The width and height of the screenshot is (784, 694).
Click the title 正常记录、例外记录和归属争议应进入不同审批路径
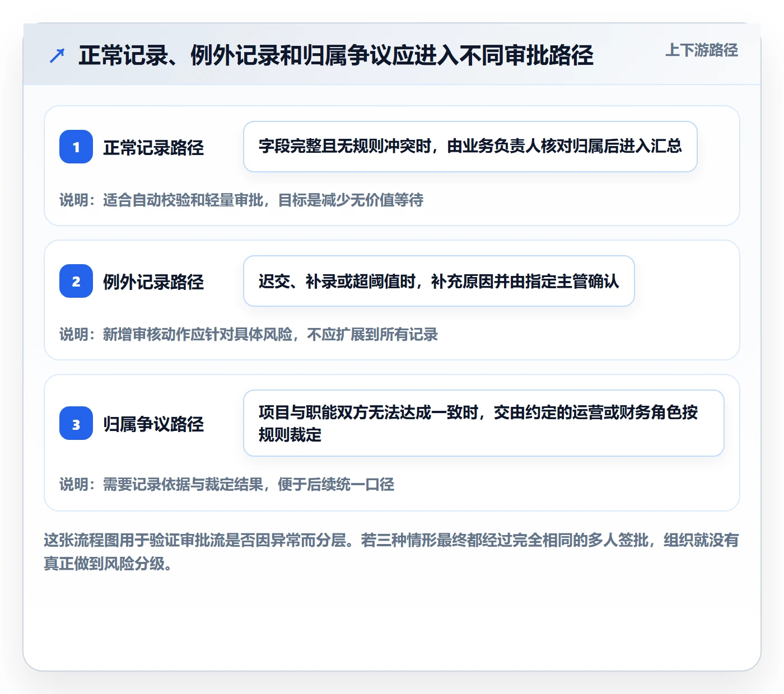pos(336,55)
